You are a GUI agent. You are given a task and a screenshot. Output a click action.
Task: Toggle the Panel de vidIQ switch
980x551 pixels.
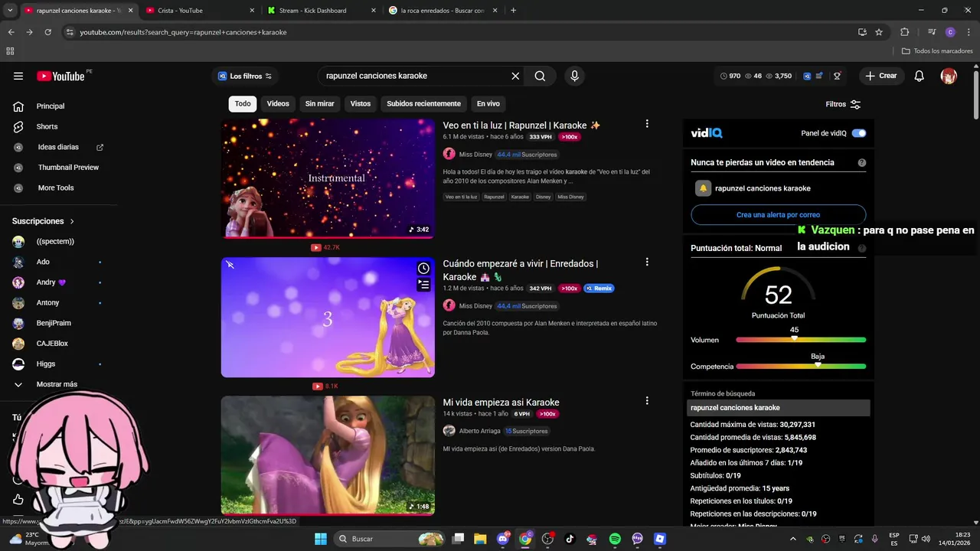[859, 133]
